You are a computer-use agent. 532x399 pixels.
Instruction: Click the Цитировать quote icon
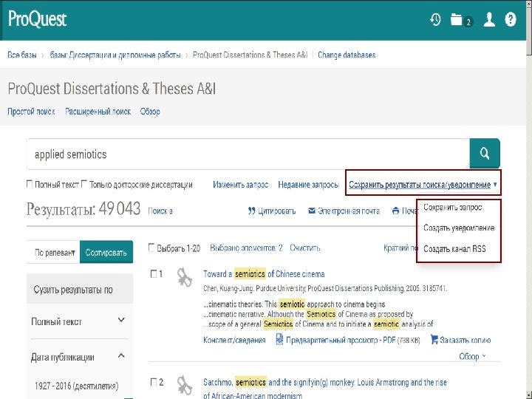coord(251,211)
